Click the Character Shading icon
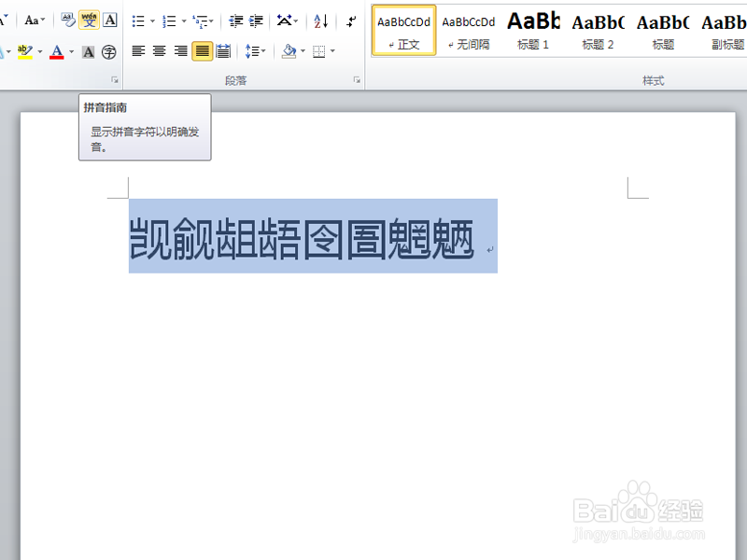The width and height of the screenshot is (747, 560). tap(88, 52)
